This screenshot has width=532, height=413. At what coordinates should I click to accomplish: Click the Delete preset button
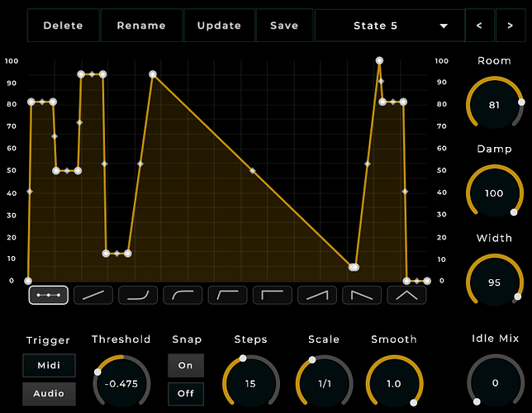(63, 26)
